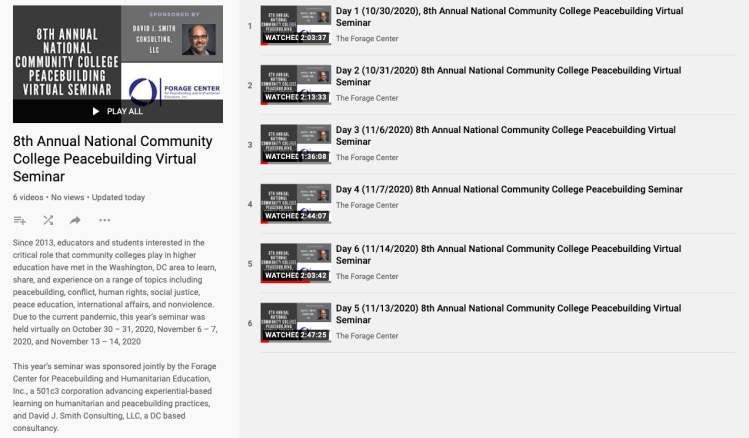Open the Day 4 (11/7/2020) title link
This screenshot has width=749, height=438.
[509, 189]
